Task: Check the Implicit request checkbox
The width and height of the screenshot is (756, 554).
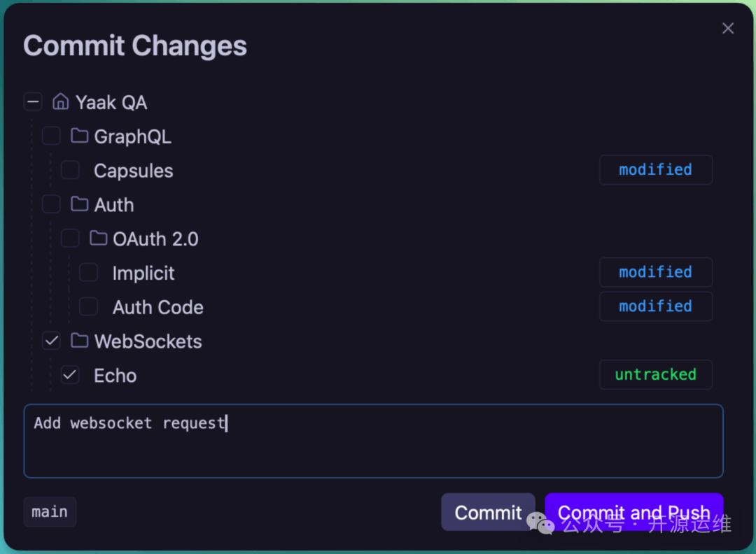Action: (88, 273)
